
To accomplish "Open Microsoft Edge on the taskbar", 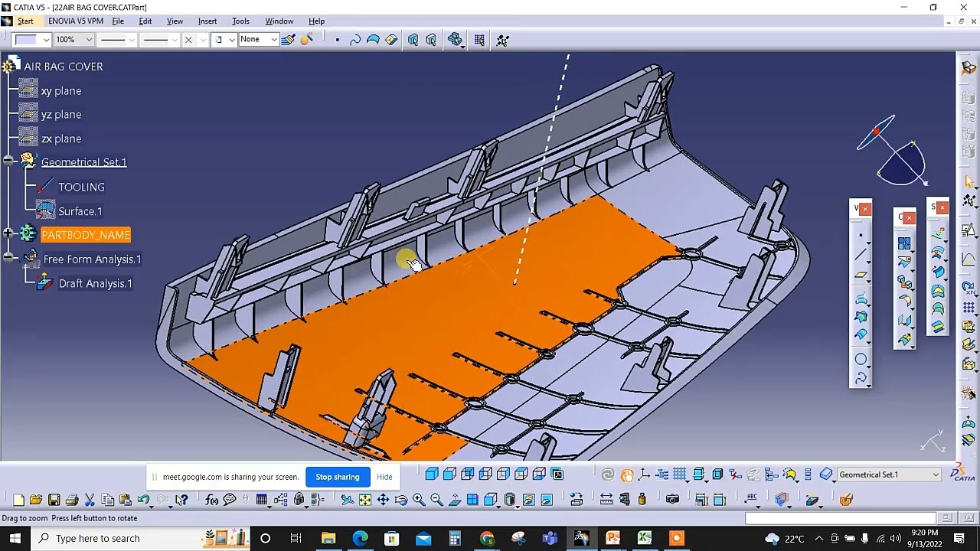I will pos(360,538).
